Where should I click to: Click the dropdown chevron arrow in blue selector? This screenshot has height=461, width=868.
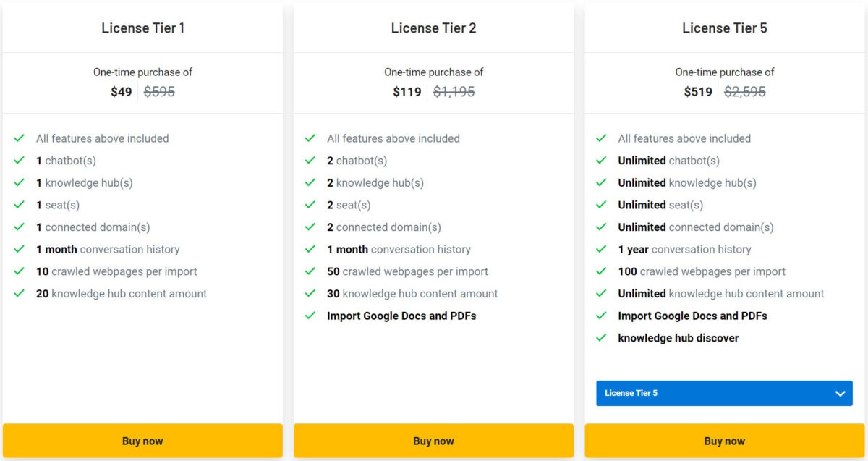[x=840, y=394]
